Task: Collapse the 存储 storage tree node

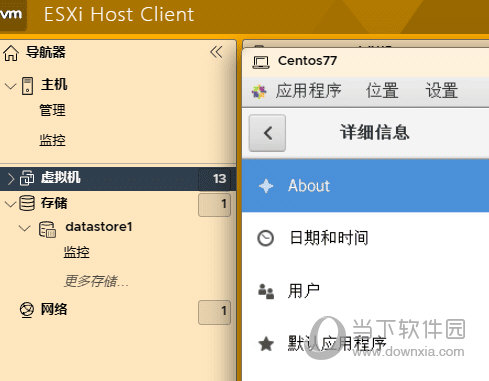Action: click(x=11, y=204)
